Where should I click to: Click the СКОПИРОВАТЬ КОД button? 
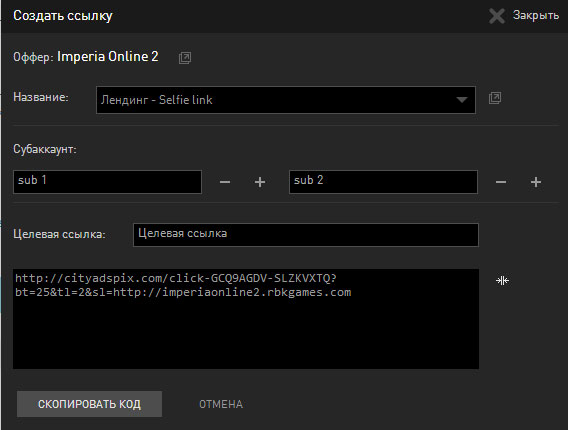pos(89,404)
